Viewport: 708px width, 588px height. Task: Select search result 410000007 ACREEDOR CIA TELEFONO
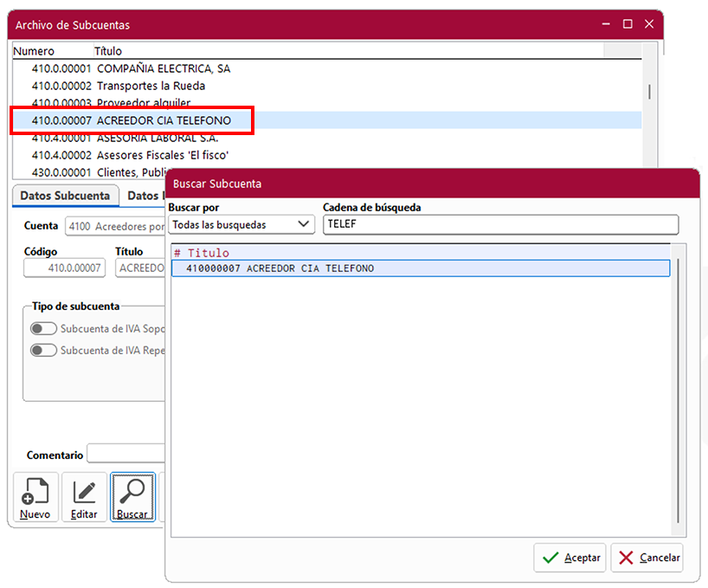(x=420, y=268)
